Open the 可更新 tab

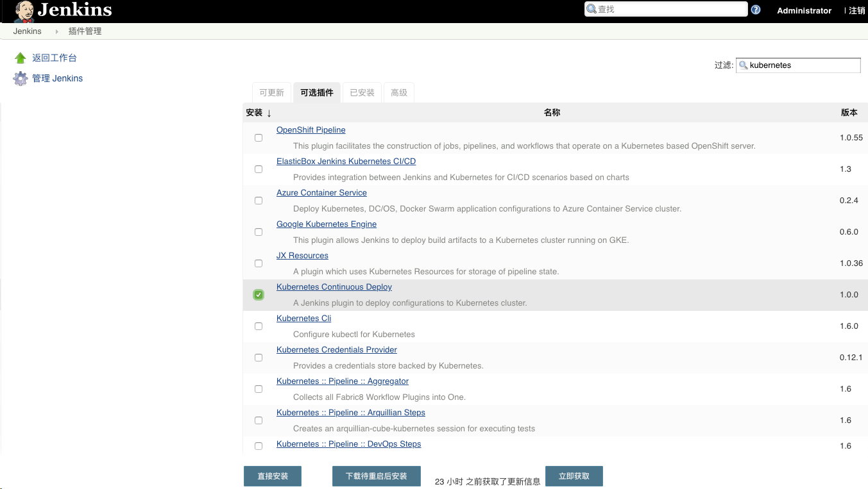271,92
